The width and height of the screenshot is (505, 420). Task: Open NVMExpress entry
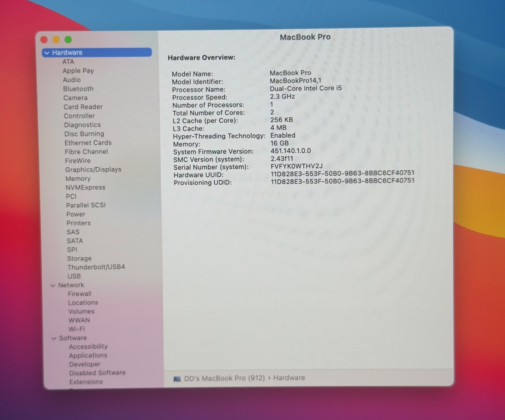click(86, 188)
